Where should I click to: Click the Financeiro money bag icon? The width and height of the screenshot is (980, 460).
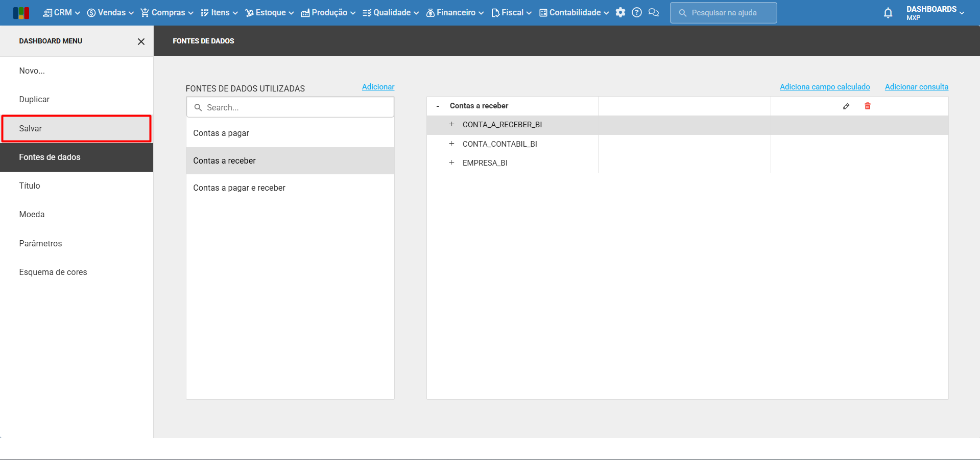click(x=431, y=13)
